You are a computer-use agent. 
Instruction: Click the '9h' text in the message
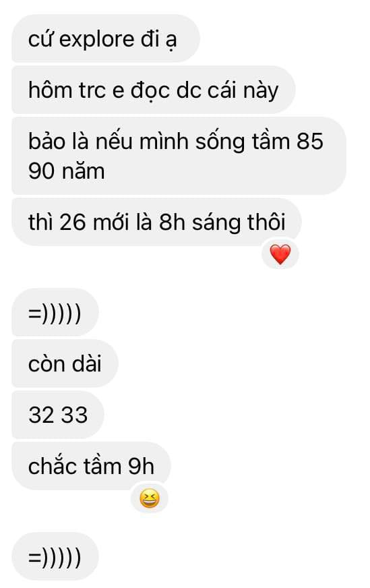(x=141, y=466)
